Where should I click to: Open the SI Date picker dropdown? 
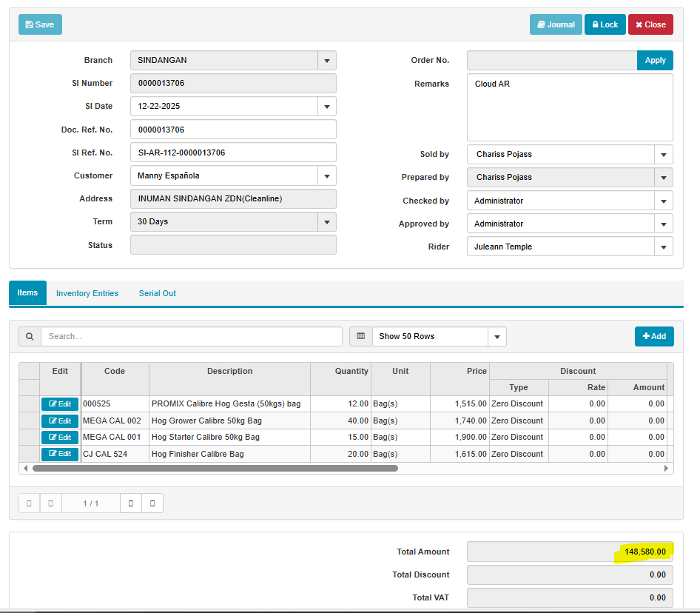pos(327,107)
